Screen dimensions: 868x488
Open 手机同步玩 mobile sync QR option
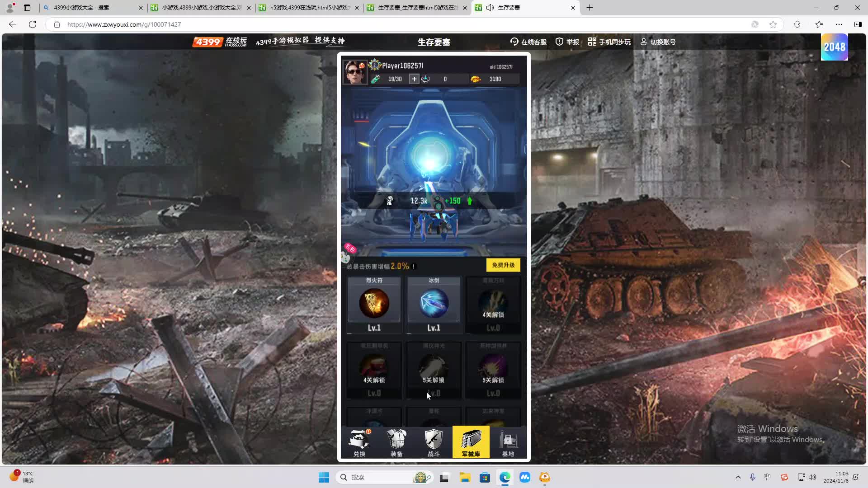(609, 42)
